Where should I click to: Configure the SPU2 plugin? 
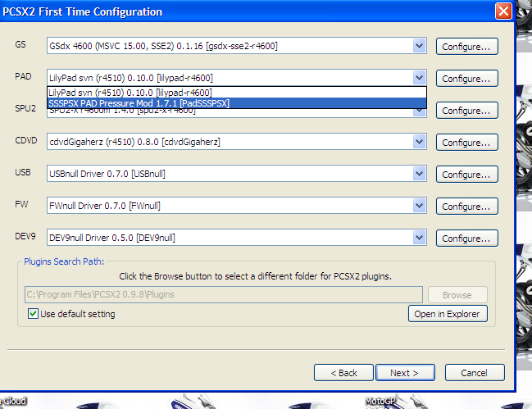(467, 111)
